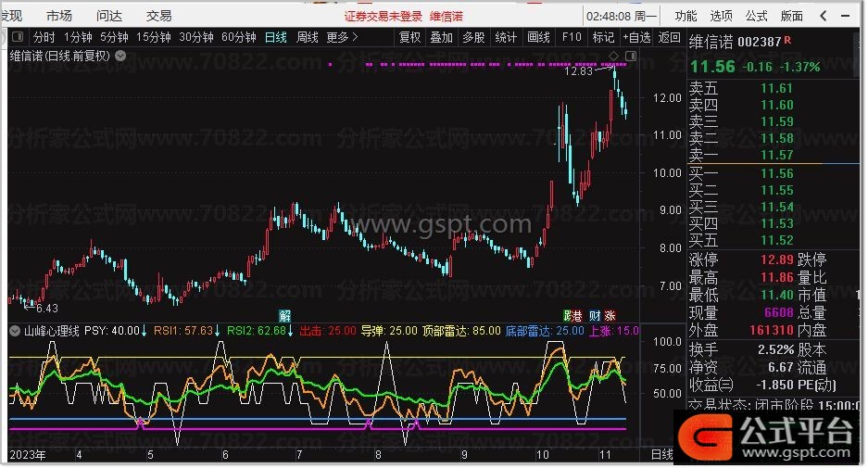Click the 外盘 value 161310
Viewport: 868px width, 468px height.
pyautogui.click(x=772, y=331)
